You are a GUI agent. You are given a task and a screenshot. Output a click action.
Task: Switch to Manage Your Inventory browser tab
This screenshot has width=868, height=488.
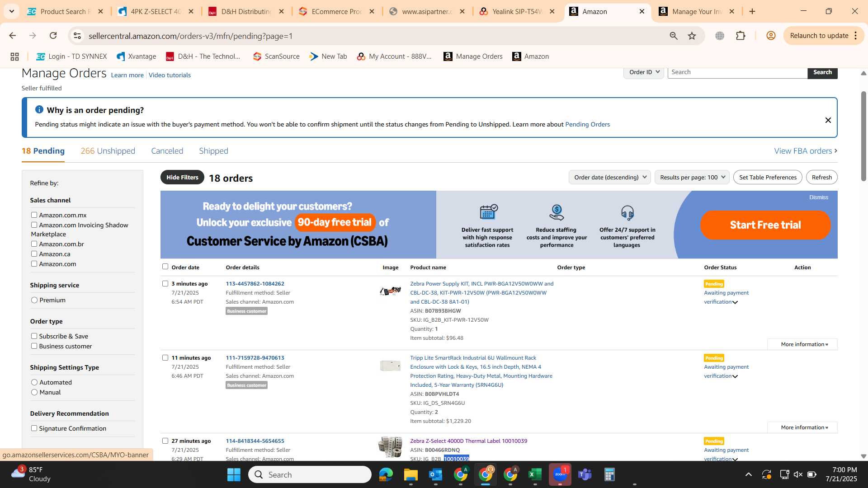[x=697, y=11]
